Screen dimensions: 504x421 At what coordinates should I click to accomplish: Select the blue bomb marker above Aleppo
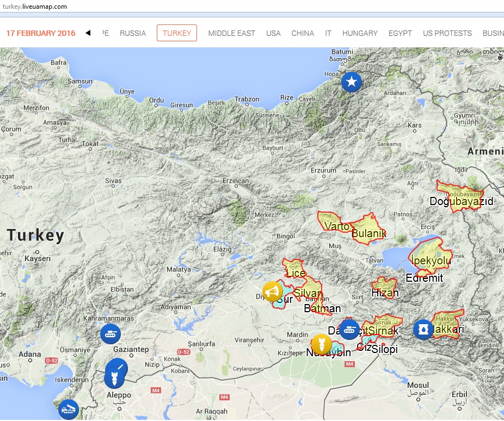tap(114, 378)
